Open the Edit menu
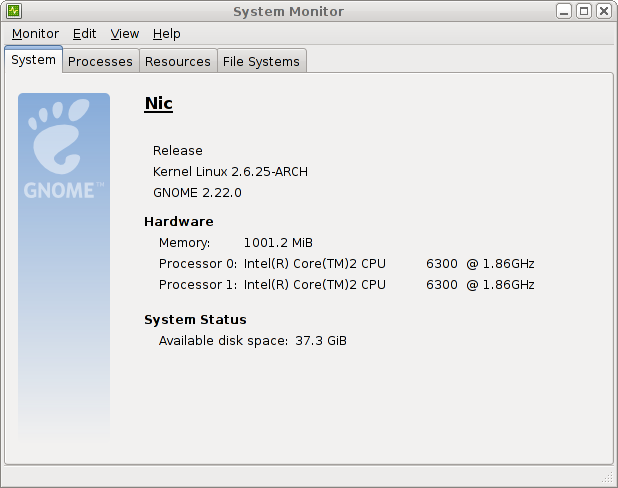Image resolution: width=618 pixels, height=488 pixels. pyautogui.click(x=84, y=34)
